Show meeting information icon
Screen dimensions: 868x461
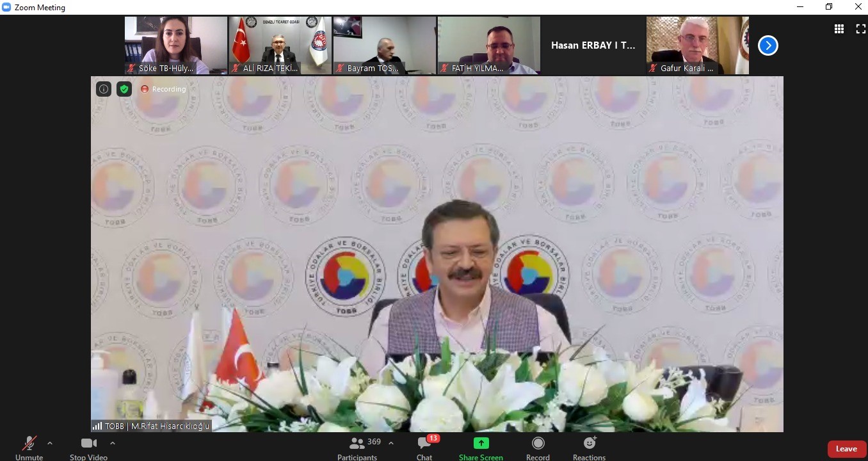(x=104, y=89)
